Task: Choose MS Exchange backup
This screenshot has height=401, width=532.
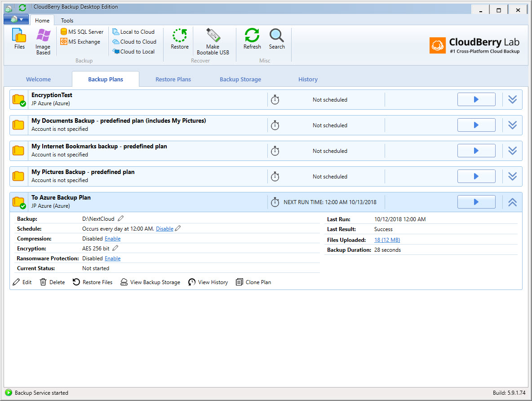Action: click(x=80, y=41)
